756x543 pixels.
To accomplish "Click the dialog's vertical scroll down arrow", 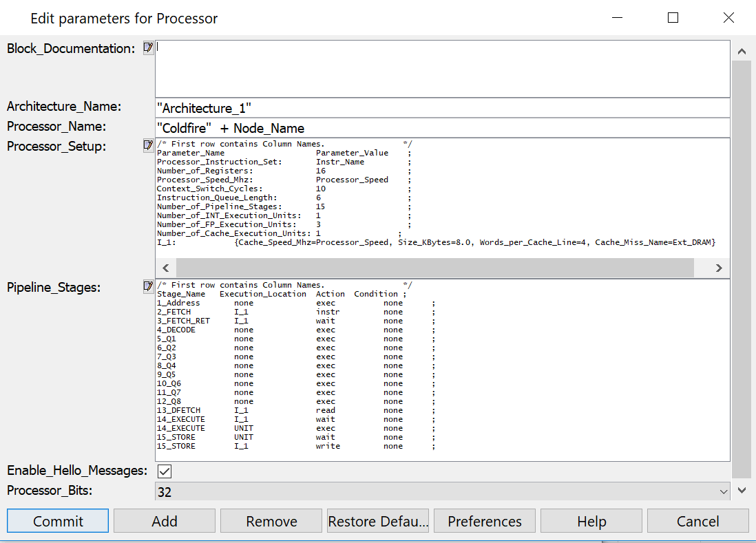I will 742,490.
